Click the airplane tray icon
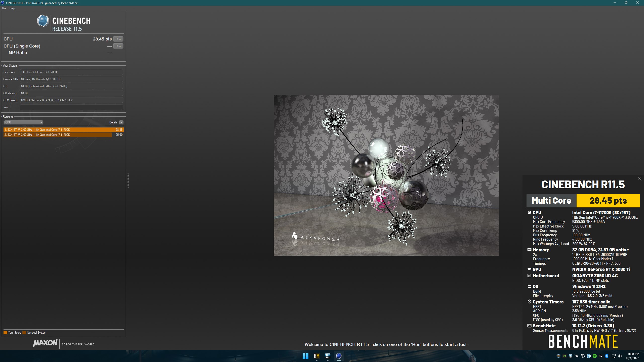This screenshot has width=644, height=362. [x=576, y=356]
